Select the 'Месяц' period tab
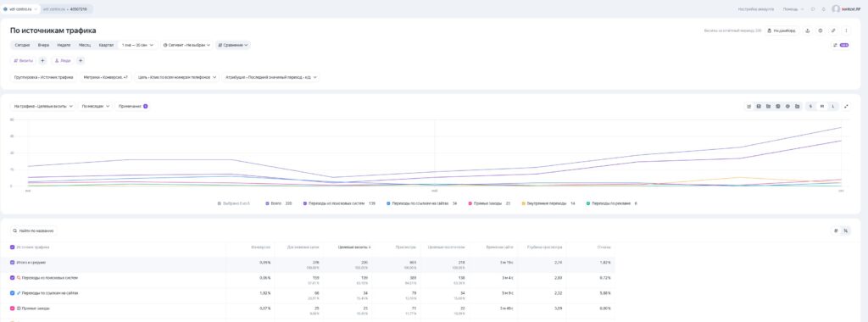Image resolution: width=868 pixels, height=322 pixels. tap(85, 46)
